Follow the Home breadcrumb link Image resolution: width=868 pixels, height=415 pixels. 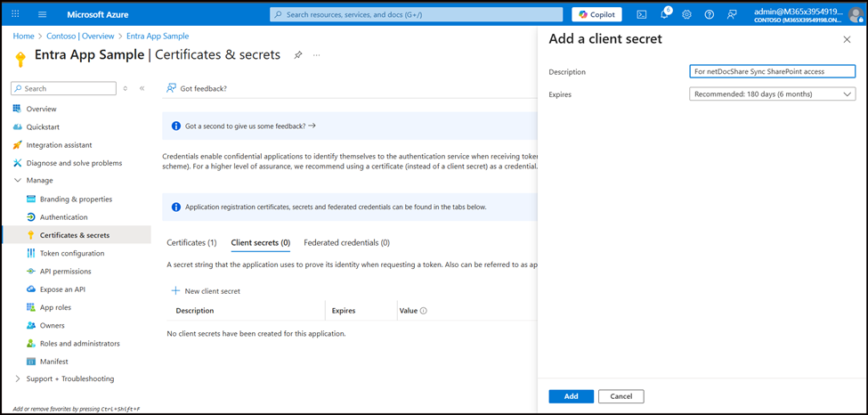pyautogui.click(x=23, y=36)
